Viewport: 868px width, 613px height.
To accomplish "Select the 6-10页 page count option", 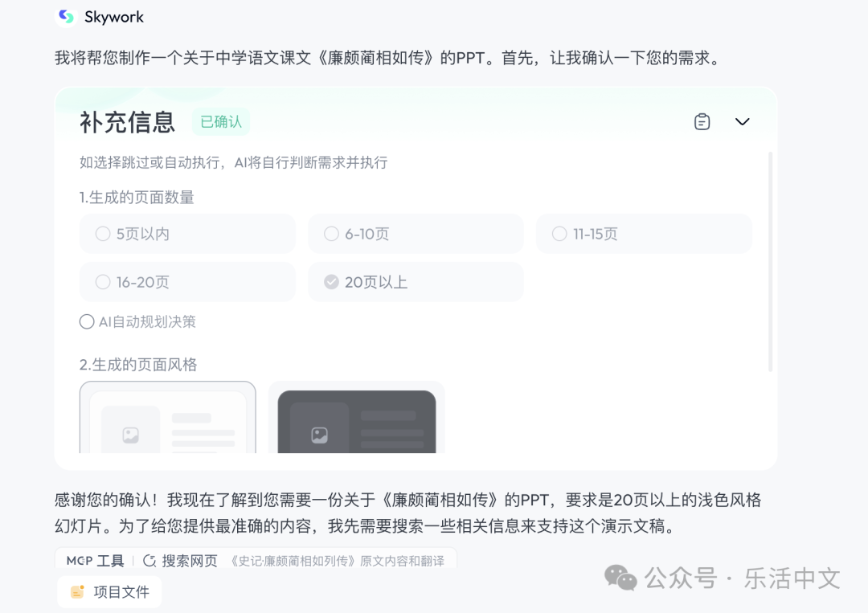I will 416,234.
